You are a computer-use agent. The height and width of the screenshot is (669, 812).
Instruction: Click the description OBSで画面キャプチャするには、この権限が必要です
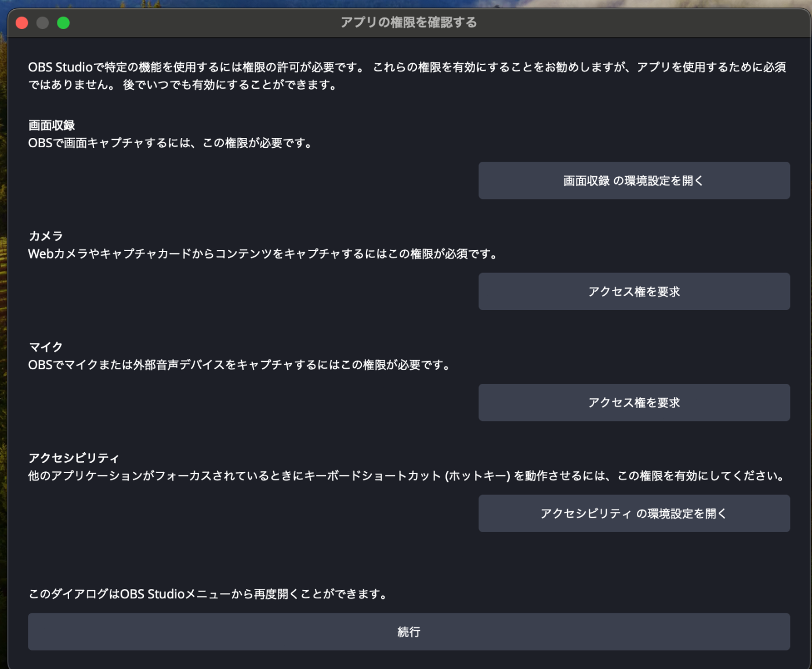pyautogui.click(x=171, y=143)
